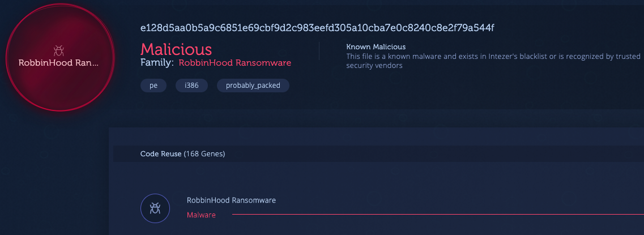Click the red 'Malware' label
Image resolution: width=644 pixels, height=235 pixels.
point(201,215)
